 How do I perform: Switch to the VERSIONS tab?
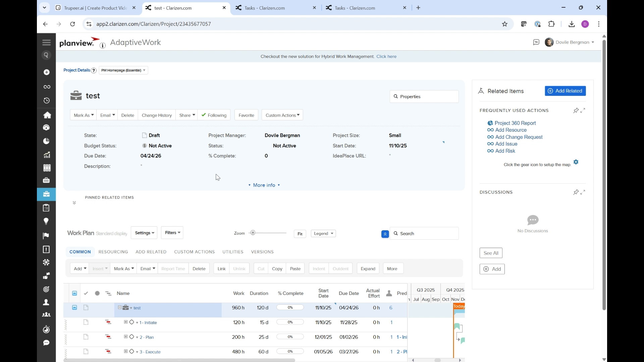click(262, 252)
